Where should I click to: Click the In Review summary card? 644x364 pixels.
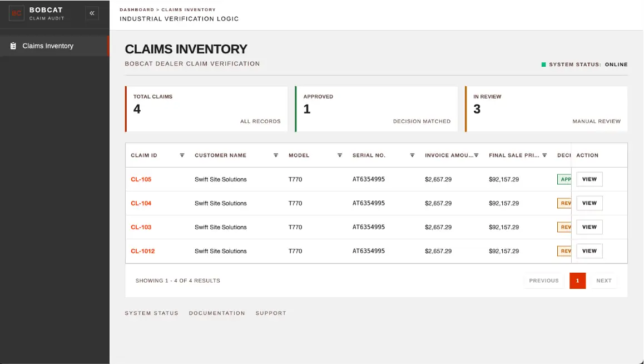tap(546, 109)
